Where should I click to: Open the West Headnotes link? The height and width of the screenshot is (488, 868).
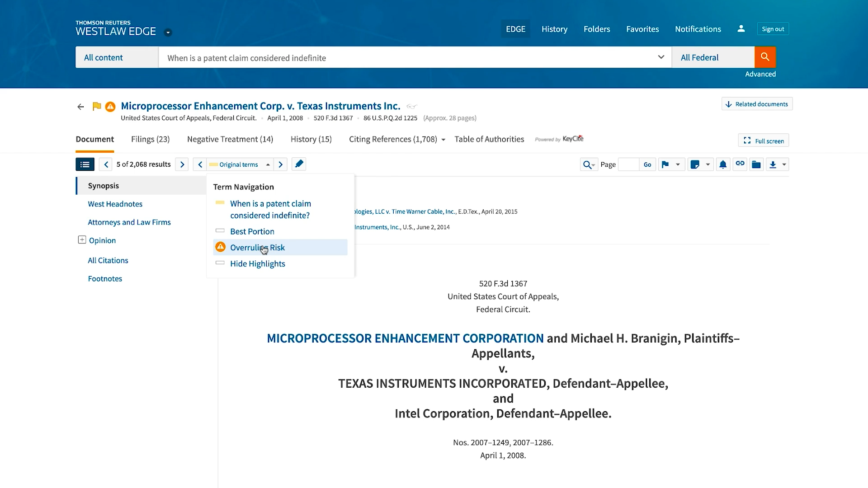[x=115, y=204]
